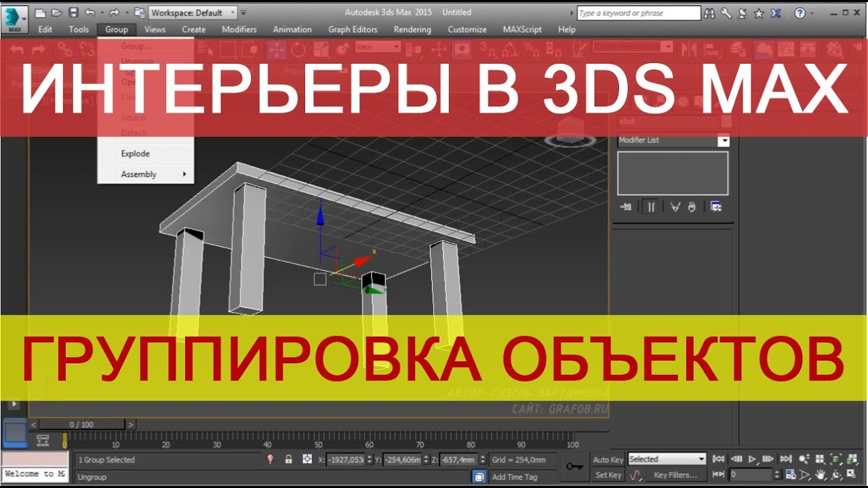The width and height of the screenshot is (868, 488).
Task: Open the Tools menu
Action: click(x=79, y=29)
